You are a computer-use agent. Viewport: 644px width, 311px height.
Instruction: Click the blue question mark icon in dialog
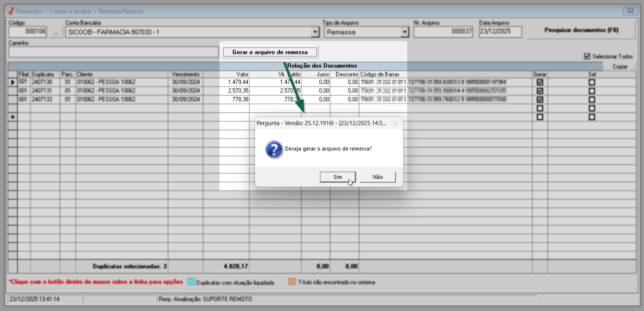click(x=274, y=149)
